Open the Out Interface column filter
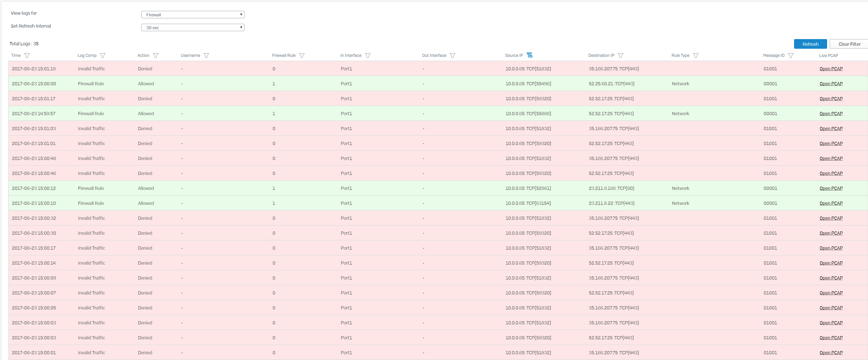 pyautogui.click(x=452, y=56)
